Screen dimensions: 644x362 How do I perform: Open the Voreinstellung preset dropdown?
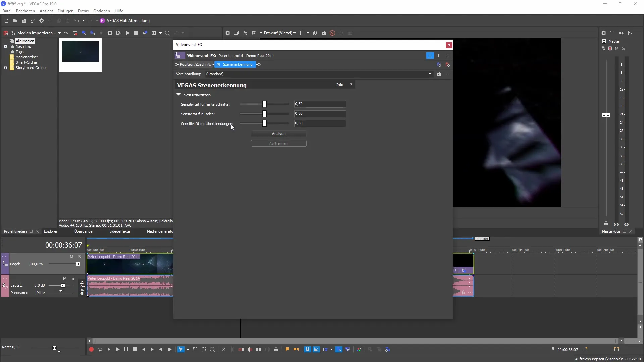coord(319,74)
